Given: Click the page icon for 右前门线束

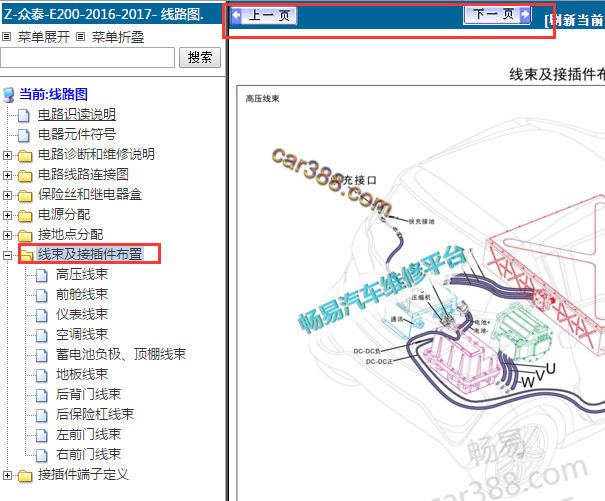Looking at the screenshot, I should point(42,455).
